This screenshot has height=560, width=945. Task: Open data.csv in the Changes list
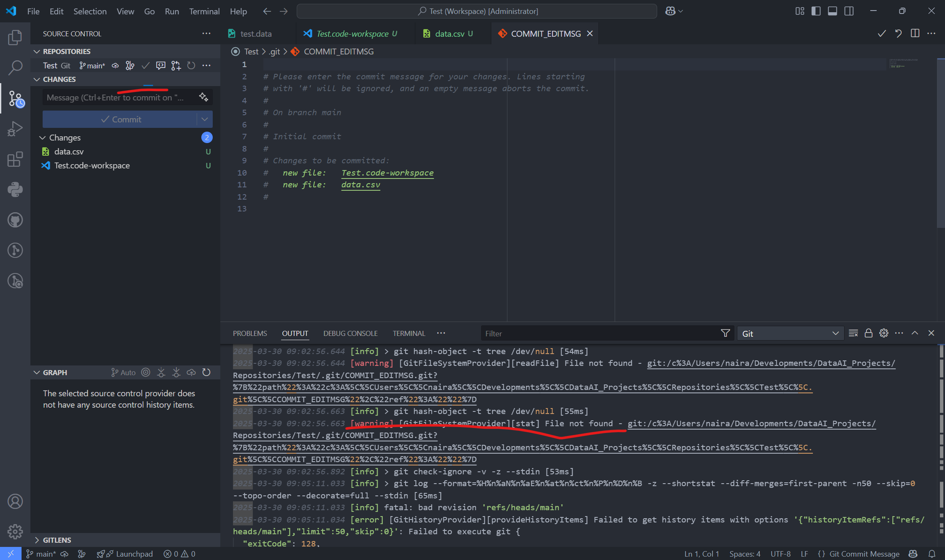[x=69, y=151]
